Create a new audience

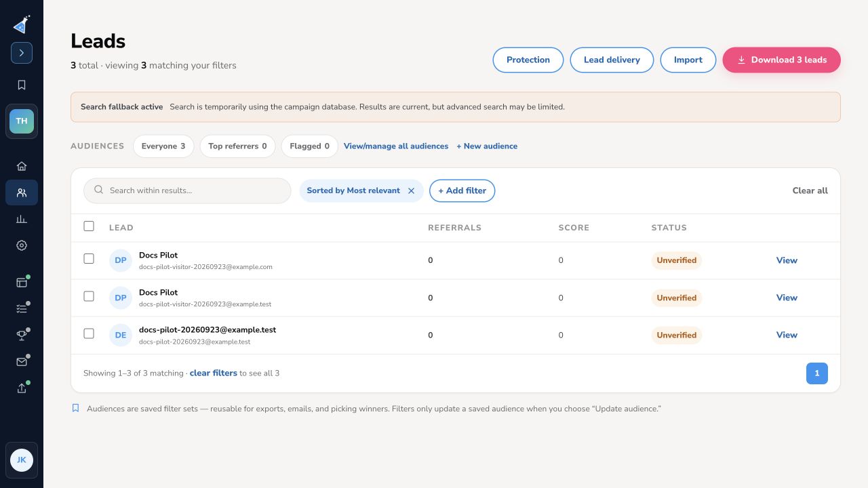(487, 146)
